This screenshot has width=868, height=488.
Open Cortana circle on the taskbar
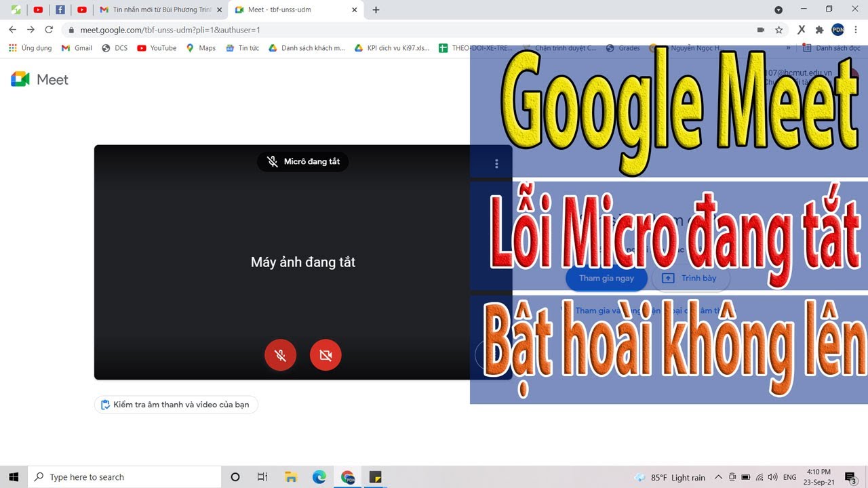coord(235,477)
